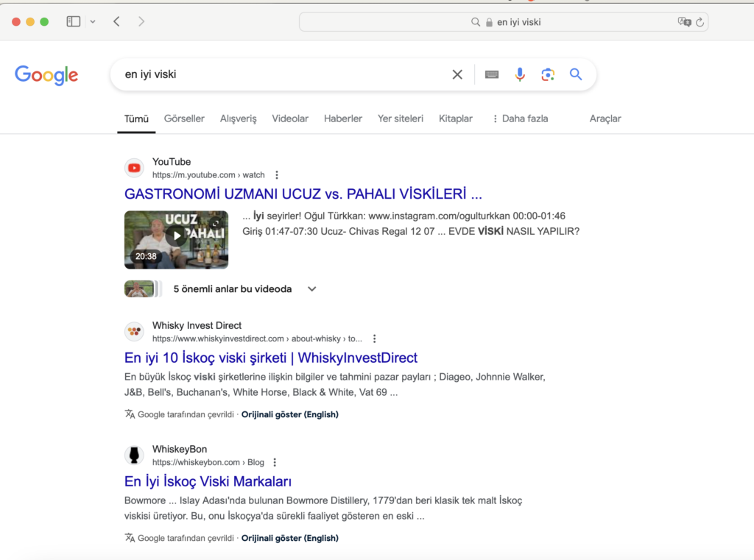Open GASTRONOMİ UZMANI UCUZ vs. PAHALI link
The height and width of the screenshot is (560, 754).
pyautogui.click(x=303, y=194)
